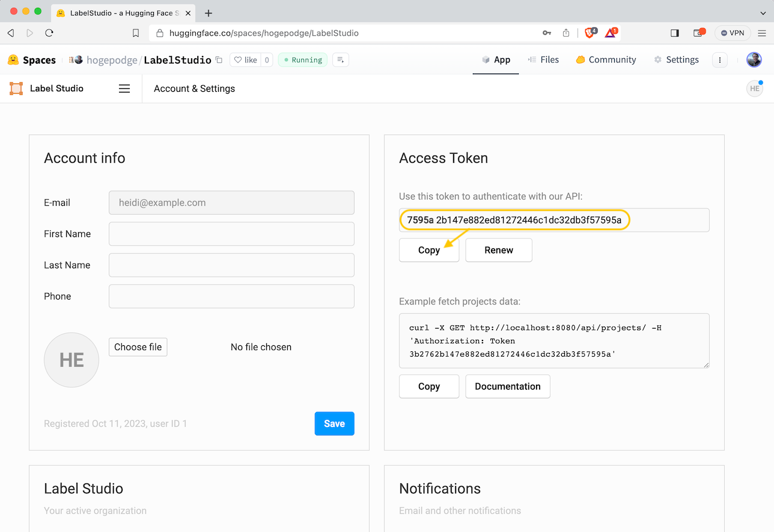The width and height of the screenshot is (774, 532).
Task: Click the share icon in address bar
Action: [x=566, y=33]
